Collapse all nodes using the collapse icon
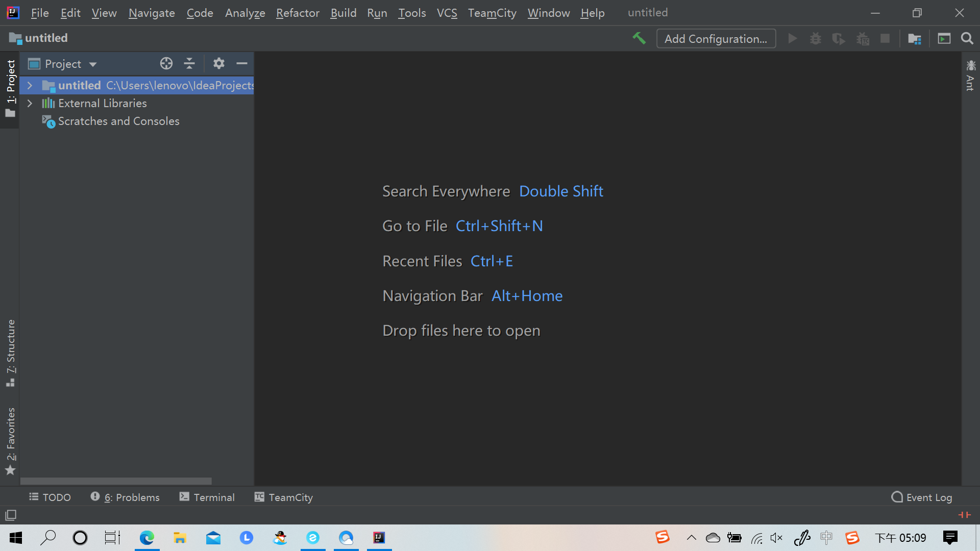980x551 pixels. coord(189,63)
